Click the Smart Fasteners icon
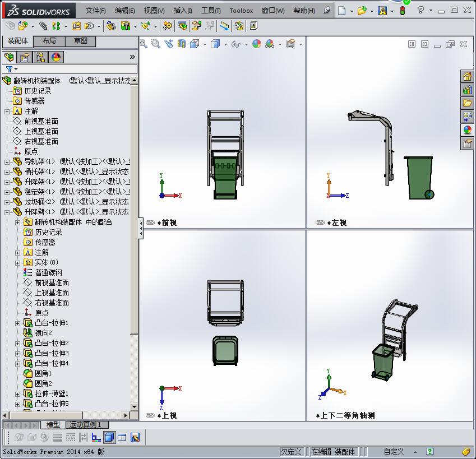This screenshot has height=459, width=476. pyautogui.click(x=76, y=26)
